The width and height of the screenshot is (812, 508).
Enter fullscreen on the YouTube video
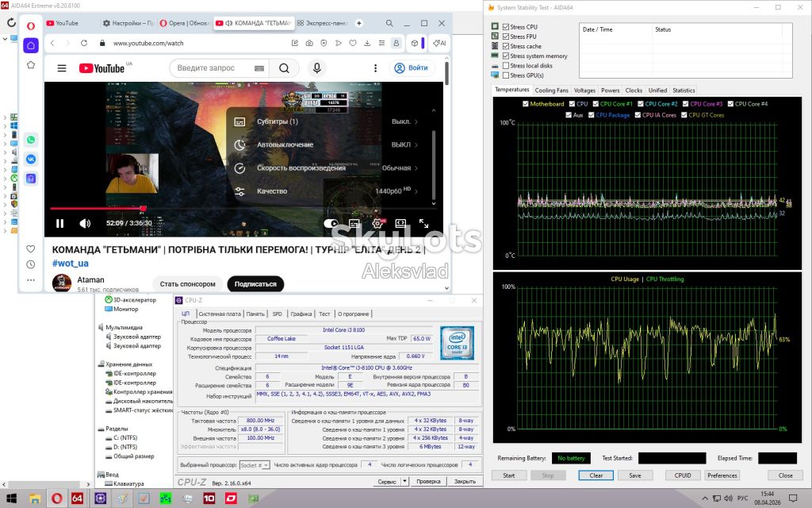tap(423, 223)
